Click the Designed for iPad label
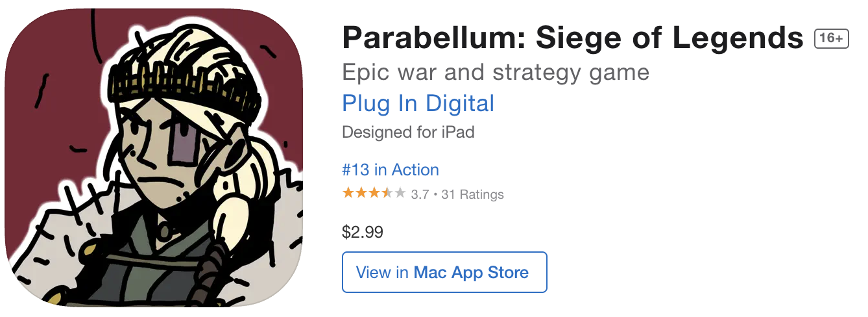 coord(408,133)
